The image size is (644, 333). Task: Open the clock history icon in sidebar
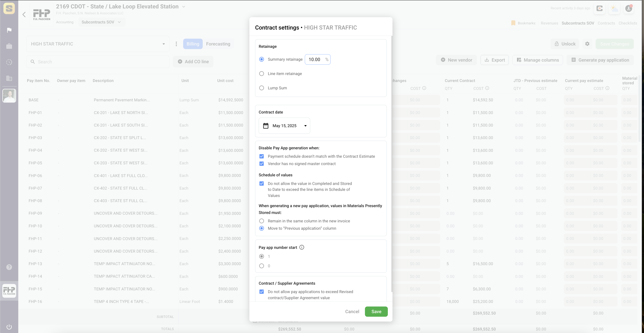tap(9, 62)
